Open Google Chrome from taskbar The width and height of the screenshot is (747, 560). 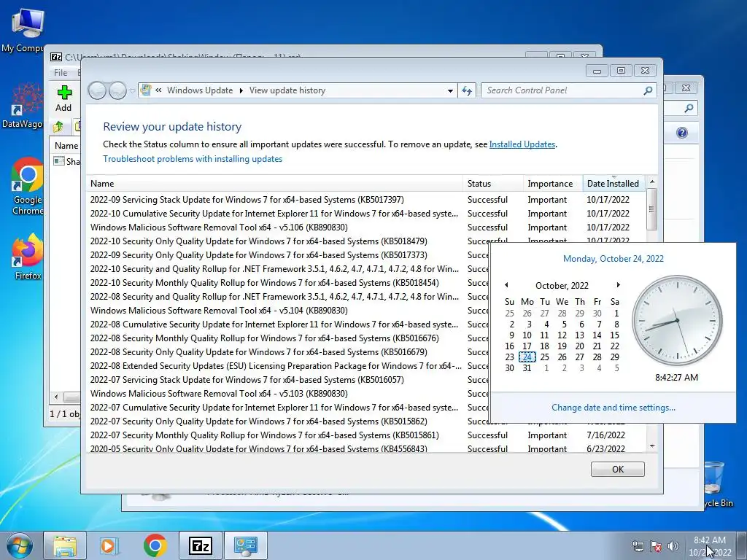coord(155,545)
